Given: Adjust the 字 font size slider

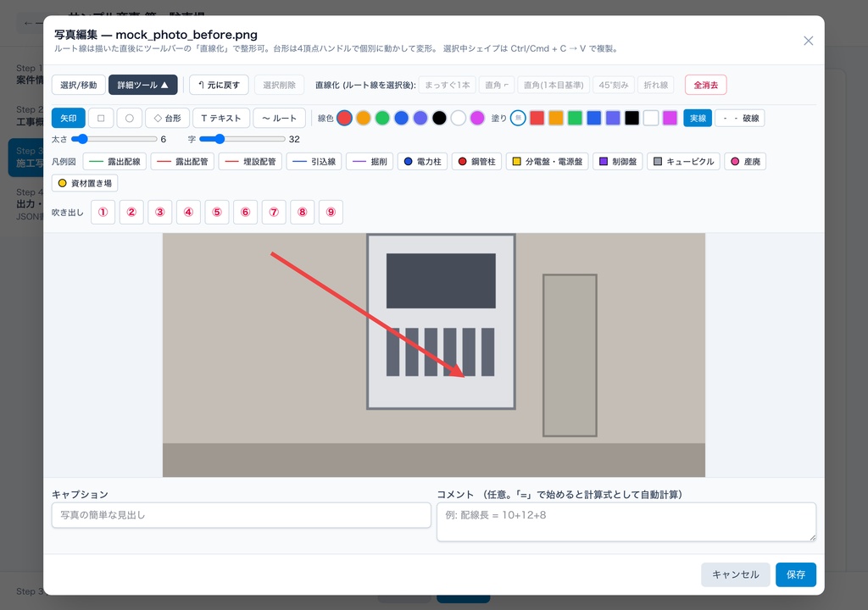Looking at the screenshot, I should 242,139.
